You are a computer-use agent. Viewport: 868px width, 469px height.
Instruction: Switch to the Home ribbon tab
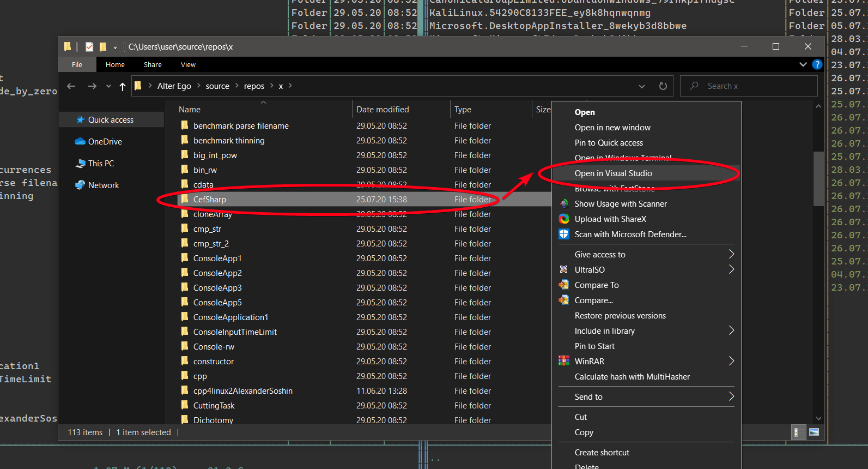(115, 64)
